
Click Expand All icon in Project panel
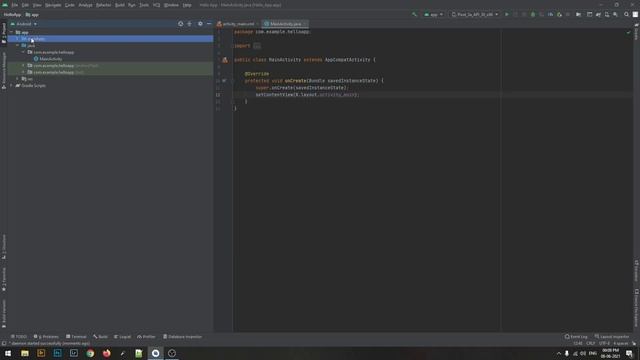point(189,24)
